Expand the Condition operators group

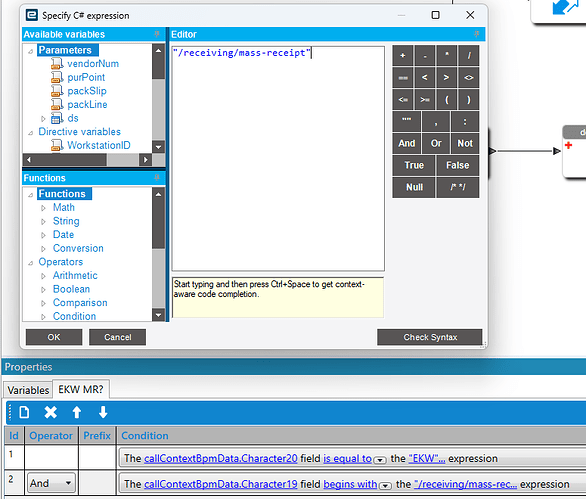[x=43, y=317]
